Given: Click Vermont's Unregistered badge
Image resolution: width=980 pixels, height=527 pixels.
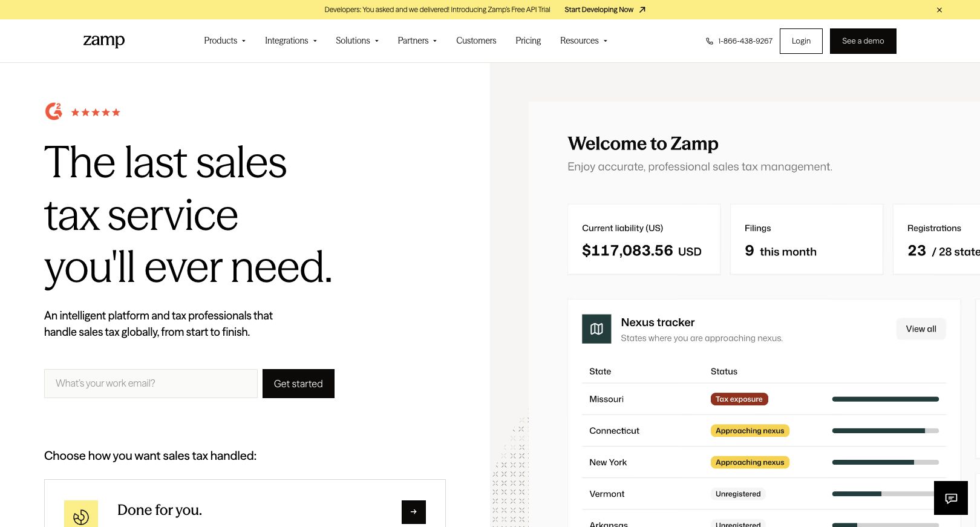Looking at the screenshot, I should (x=738, y=494).
